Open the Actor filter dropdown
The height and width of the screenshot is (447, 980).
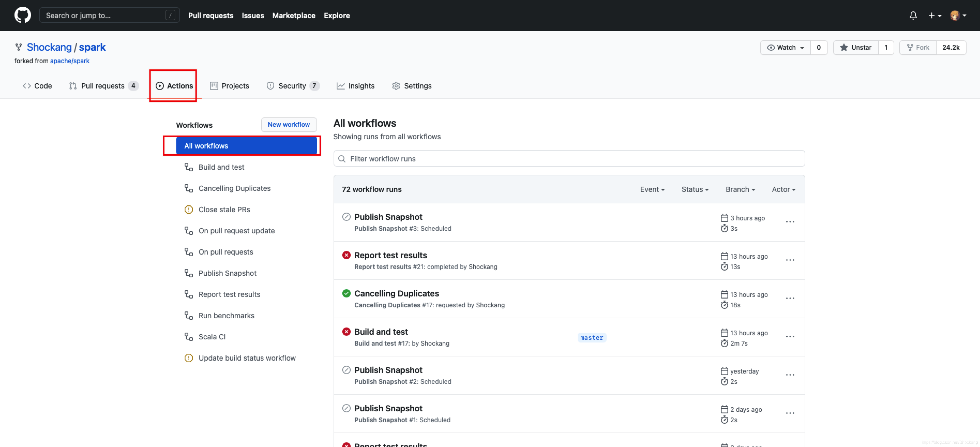click(x=783, y=189)
